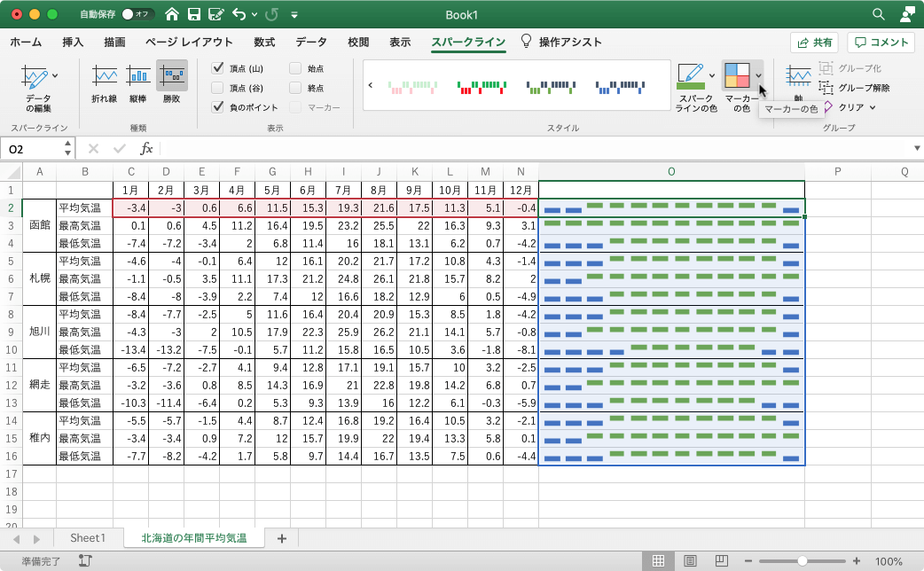Viewport: 924px width, 571px height.
Task: Enable First Point (始点) checkbox
Action: [x=295, y=68]
